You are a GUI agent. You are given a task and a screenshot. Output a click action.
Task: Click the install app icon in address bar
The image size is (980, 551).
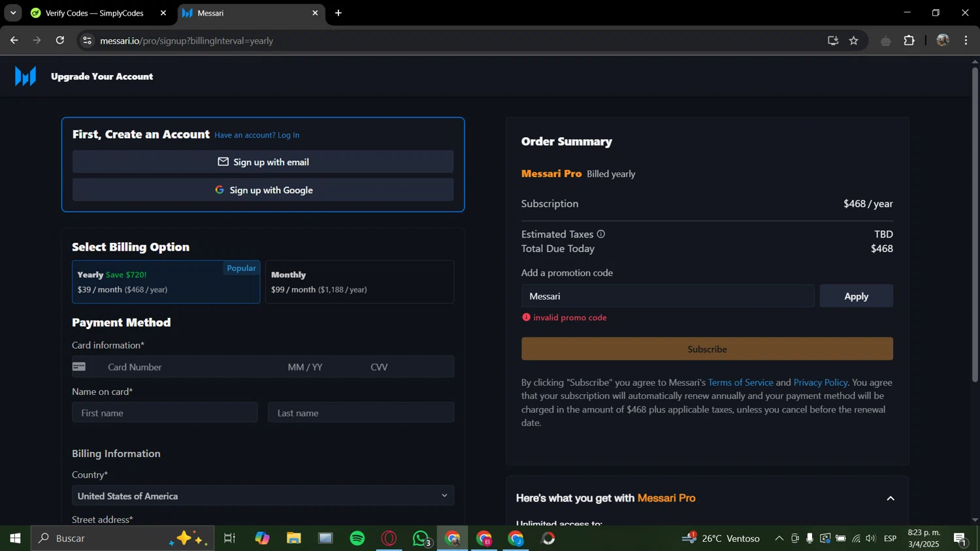832,40
